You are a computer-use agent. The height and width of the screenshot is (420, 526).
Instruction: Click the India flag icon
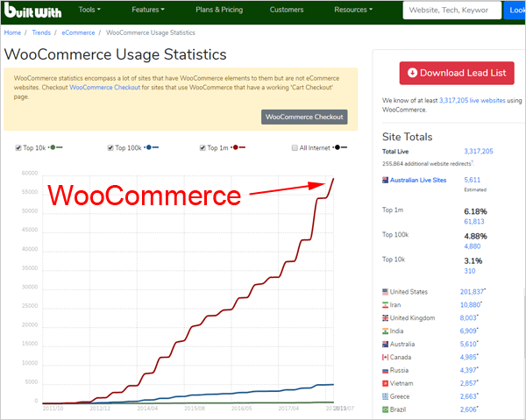pyautogui.click(x=386, y=331)
